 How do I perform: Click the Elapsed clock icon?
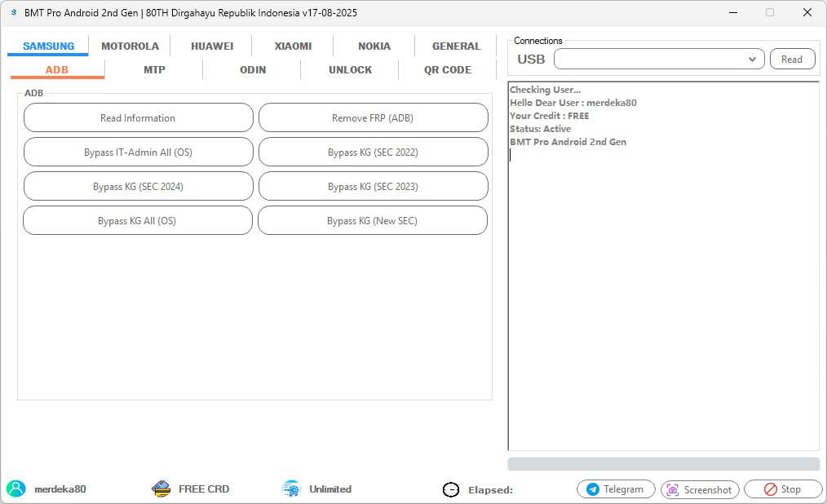450,490
